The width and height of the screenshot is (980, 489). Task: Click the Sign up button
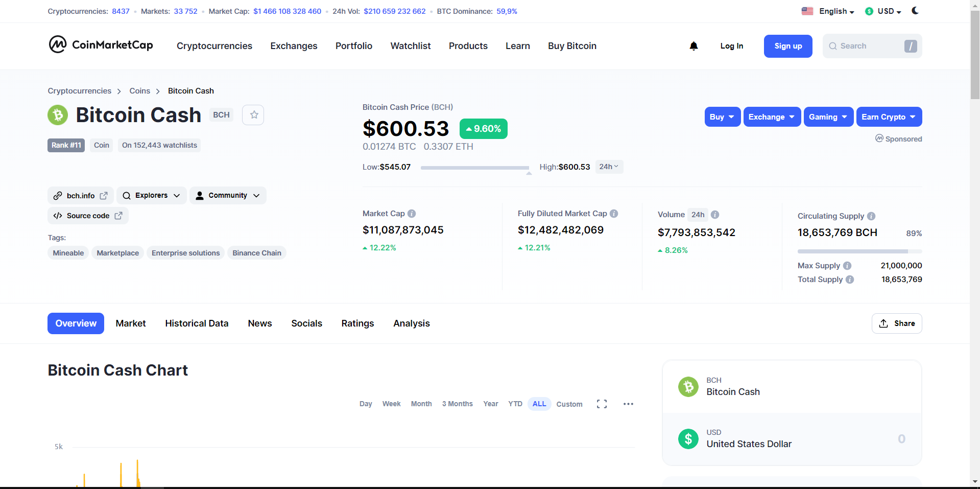click(x=788, y=46)
